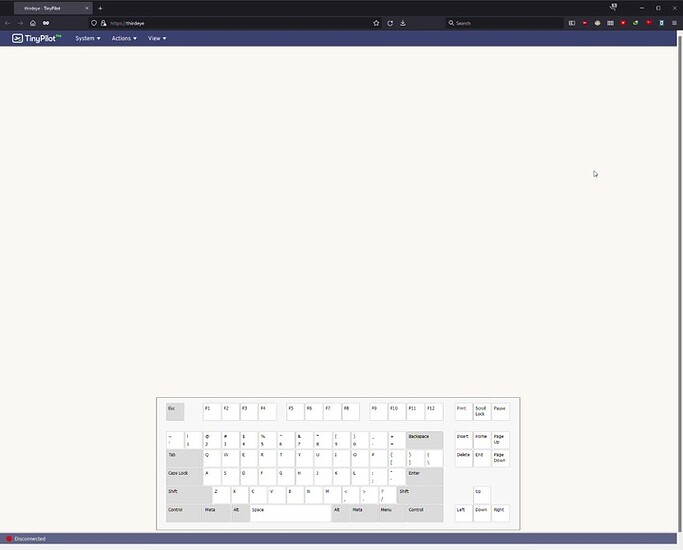The height and width of the screenshot is (550, 683).
Task: Open a new browser tab
Action: pyautogui.click(x=100, y=8)
